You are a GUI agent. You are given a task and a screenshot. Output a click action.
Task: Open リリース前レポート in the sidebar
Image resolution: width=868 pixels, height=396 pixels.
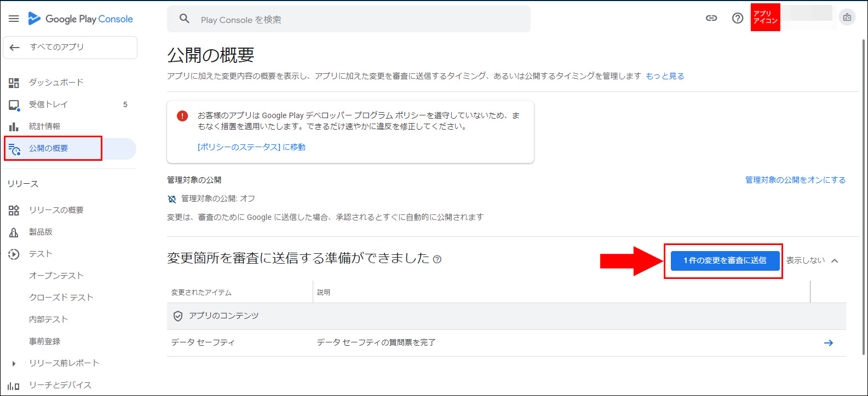[x=64, y=363]
